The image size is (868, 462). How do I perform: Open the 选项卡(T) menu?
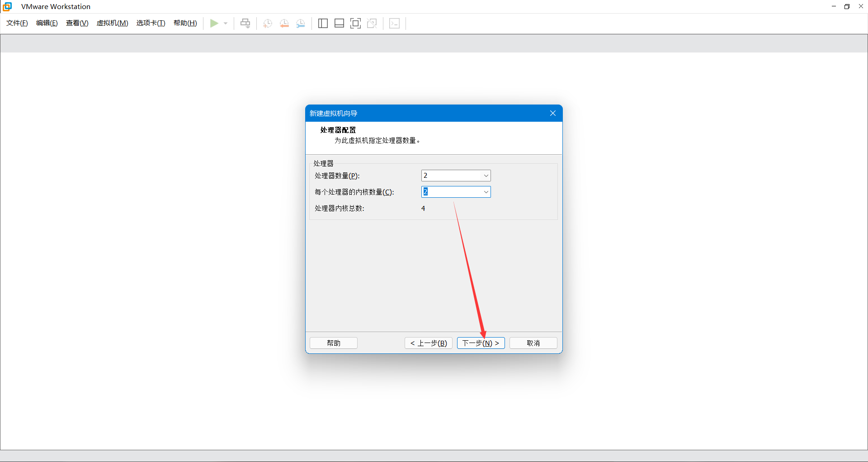pos(151,23)
